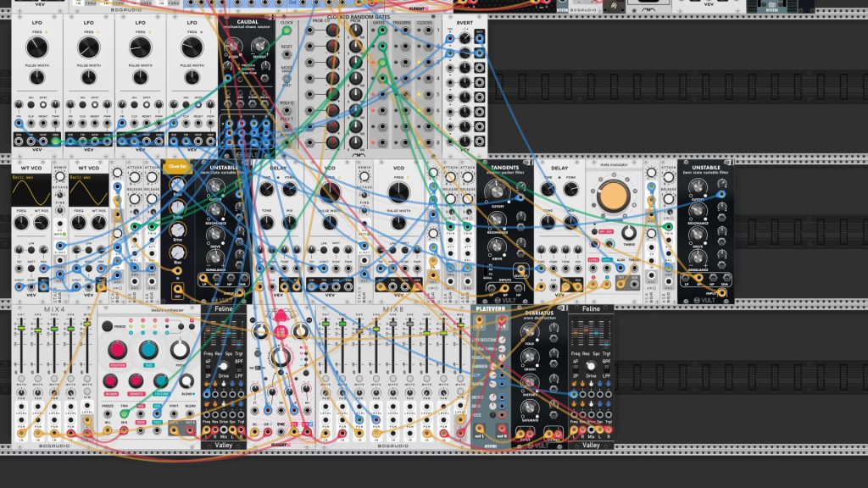The width and height of the screenshot is (868, 488).
Task: Turn large orange knob on meta modulator
Action: (614, 197)
